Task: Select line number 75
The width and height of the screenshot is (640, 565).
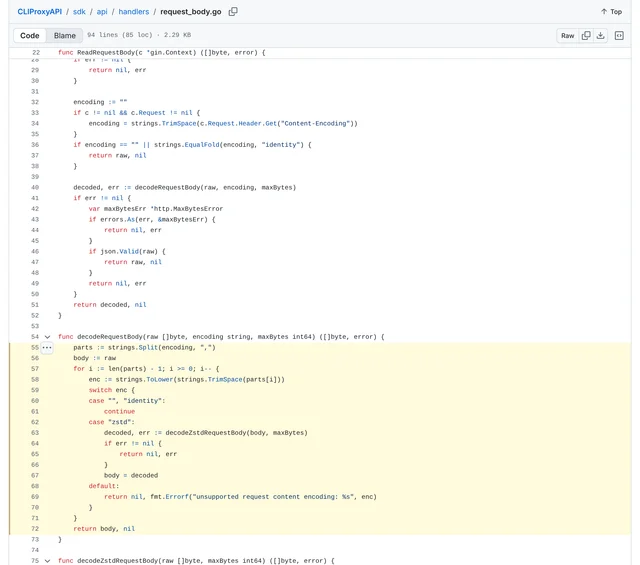Action: click(35, 561)
